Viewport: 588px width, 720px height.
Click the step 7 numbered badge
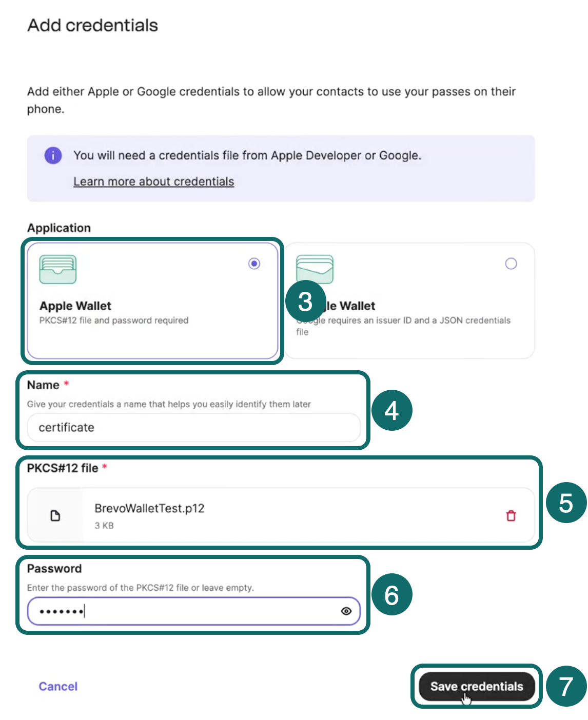(566, 686)
